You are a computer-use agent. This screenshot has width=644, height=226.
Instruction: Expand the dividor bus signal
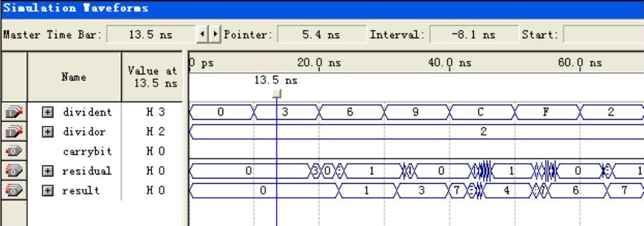[48, 131]
